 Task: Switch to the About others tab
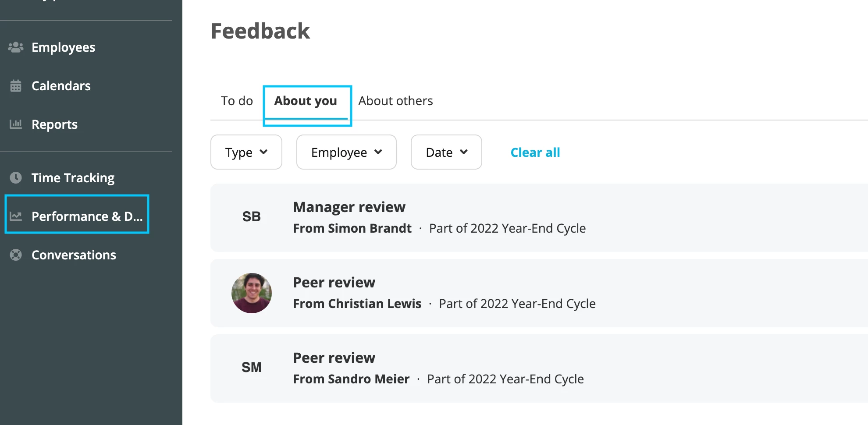coord(395,101)
